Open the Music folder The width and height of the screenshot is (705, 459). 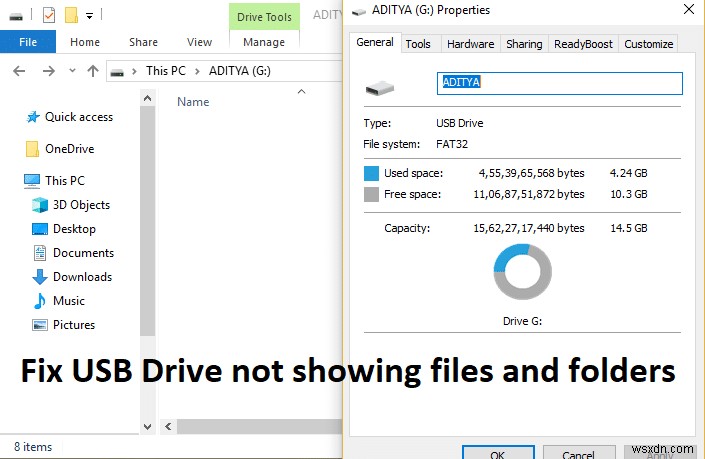click(69, 300)
